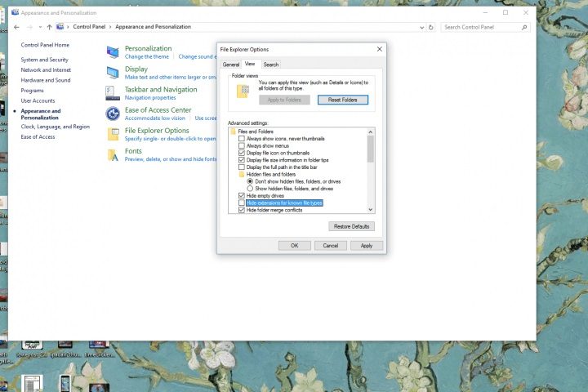Click the Search Control Panel field
The height and width of the screenshot is (392, 588).
482,27
